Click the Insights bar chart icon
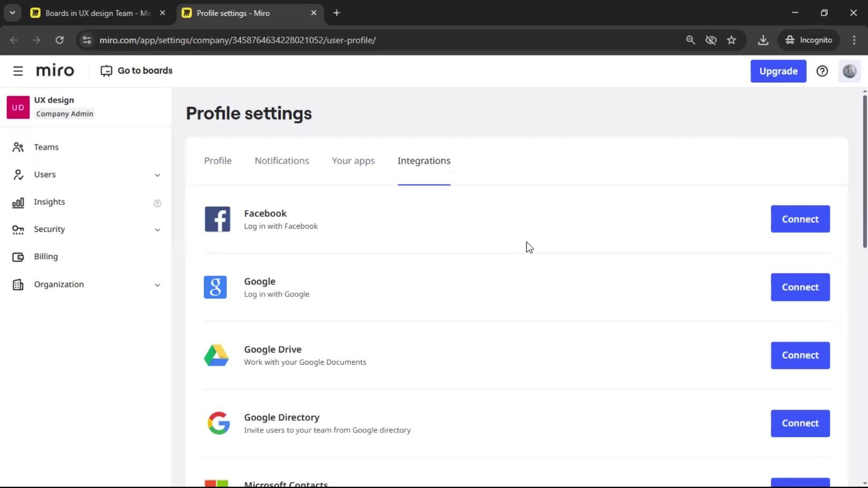Image resolution: width=868 pixels, height=488 pixels. (x=18, y=202)
